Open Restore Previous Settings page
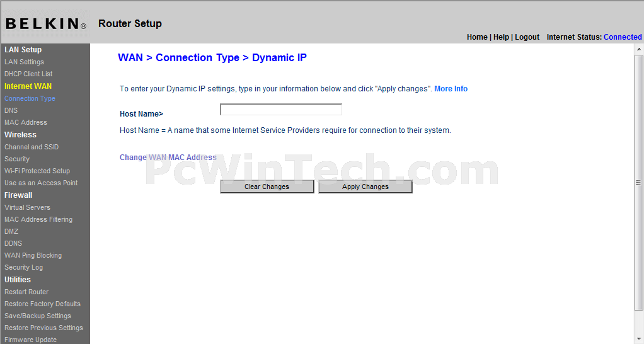 click(43, 328)
